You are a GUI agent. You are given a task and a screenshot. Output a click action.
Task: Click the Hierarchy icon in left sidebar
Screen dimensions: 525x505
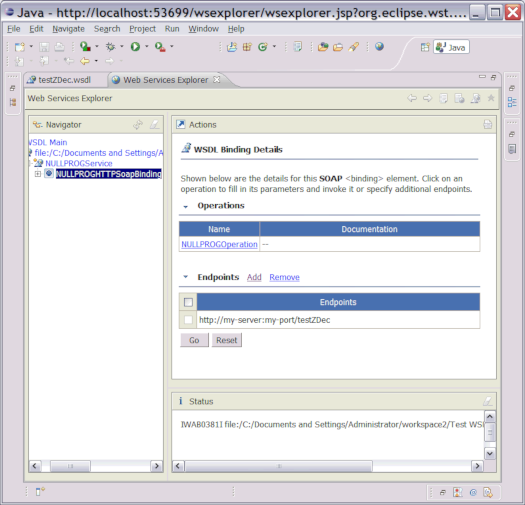13,102
